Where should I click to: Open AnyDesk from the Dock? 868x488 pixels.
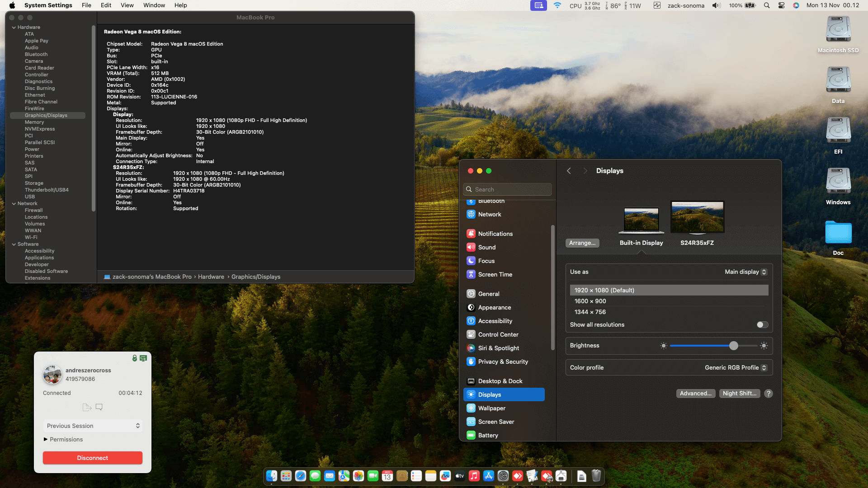(518, 476)
